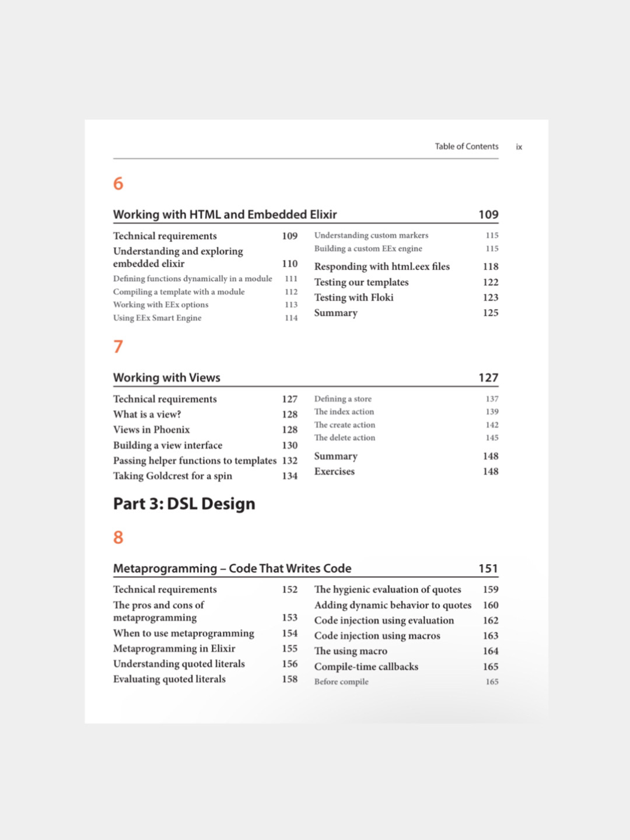Image resolution: width=630 pixels, height=840 pixels.
Task: Click page number "130"
Action: 290,445
